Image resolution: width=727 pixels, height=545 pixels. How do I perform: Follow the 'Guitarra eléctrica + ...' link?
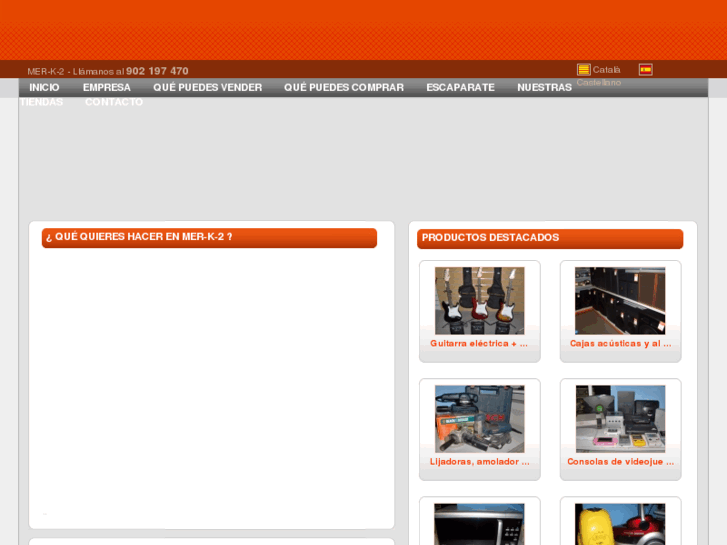pos(479,344)
